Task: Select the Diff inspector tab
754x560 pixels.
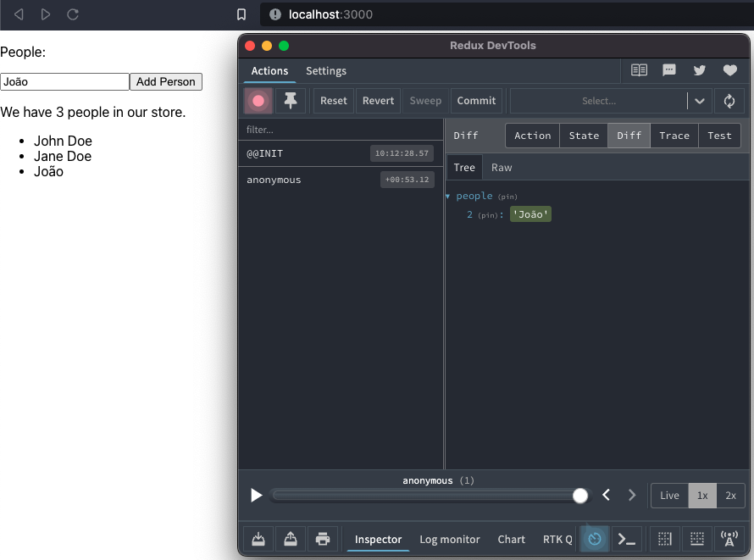Action: coord(629,136)
